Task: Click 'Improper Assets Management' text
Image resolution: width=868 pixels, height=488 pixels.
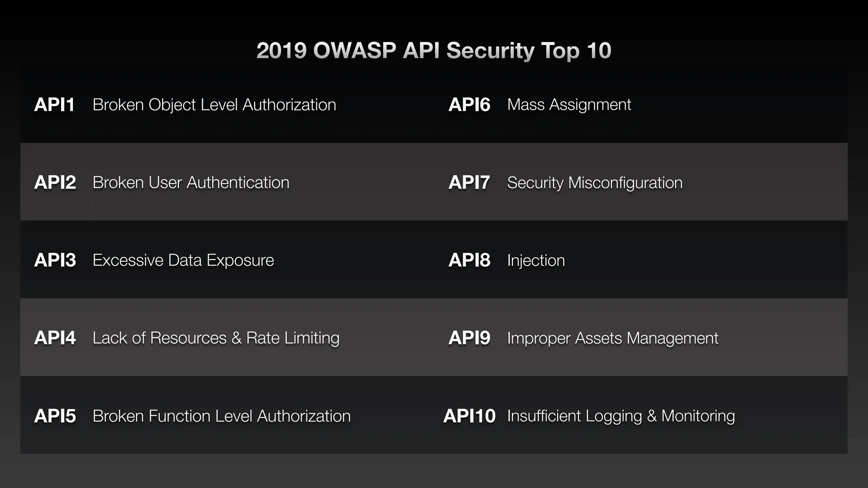Action: [x=613, y=338]
